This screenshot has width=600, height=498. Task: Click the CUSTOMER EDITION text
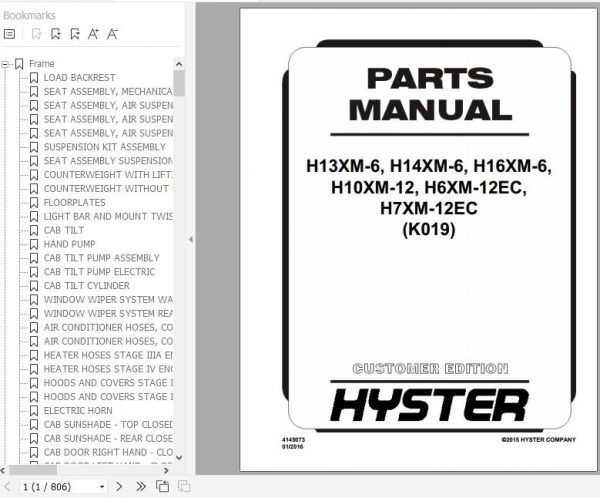coord(430,368)
